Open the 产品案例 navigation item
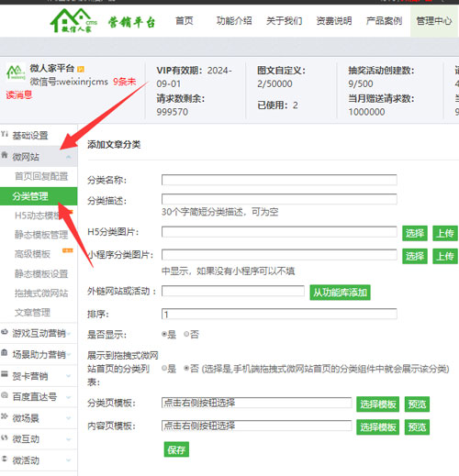The image size is (459, 476). [x=384, y=21]
